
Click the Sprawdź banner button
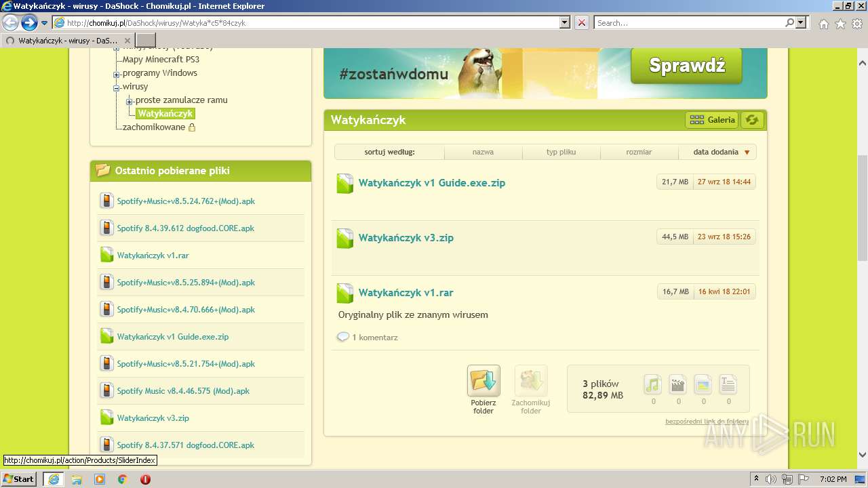pyautogui.click(x=687, y=66)
